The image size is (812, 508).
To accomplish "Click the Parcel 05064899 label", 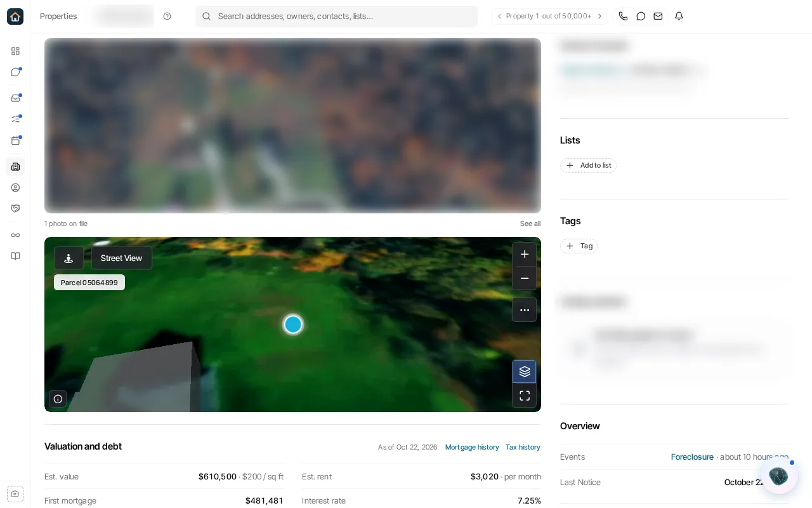I will (x=89, y=283).
